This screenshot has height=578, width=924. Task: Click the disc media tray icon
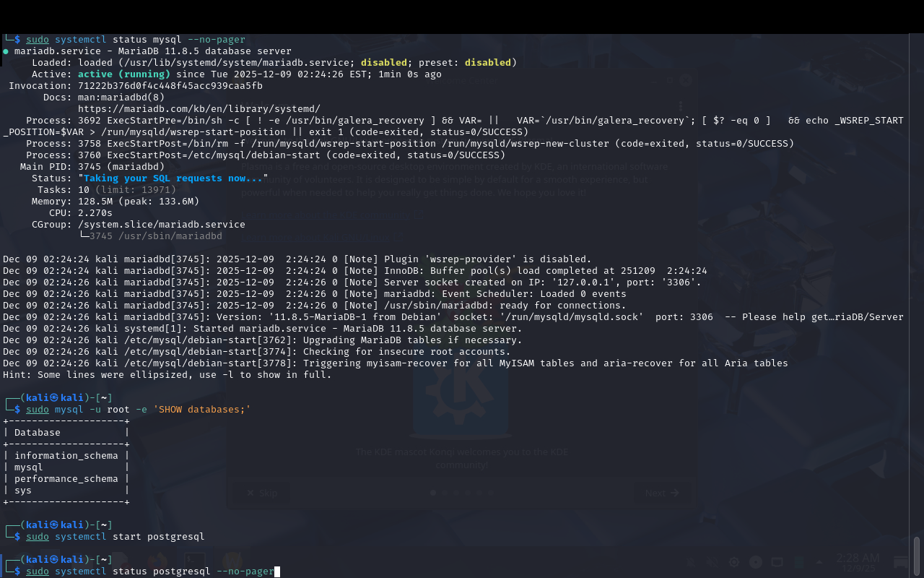pos(756,562)
